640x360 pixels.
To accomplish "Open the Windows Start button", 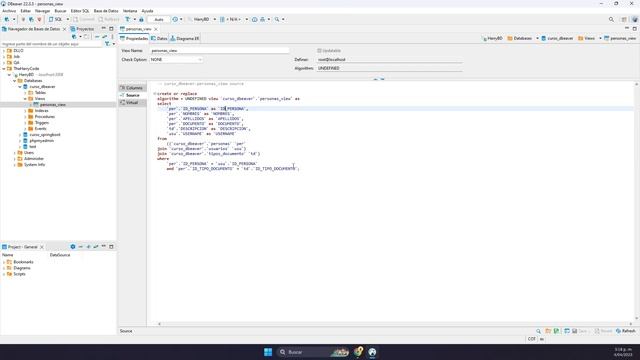I will 268,352.
